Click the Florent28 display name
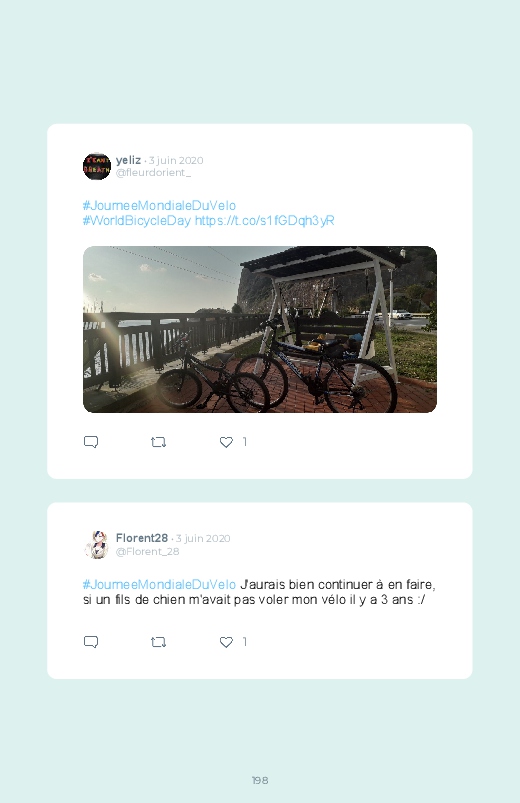The height and width of the screenshot is (803, 520). (142, 538)
